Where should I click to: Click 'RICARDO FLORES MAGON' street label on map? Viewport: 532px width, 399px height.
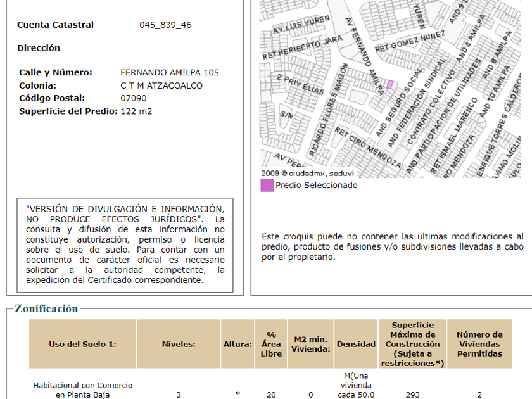coord(329,110)
